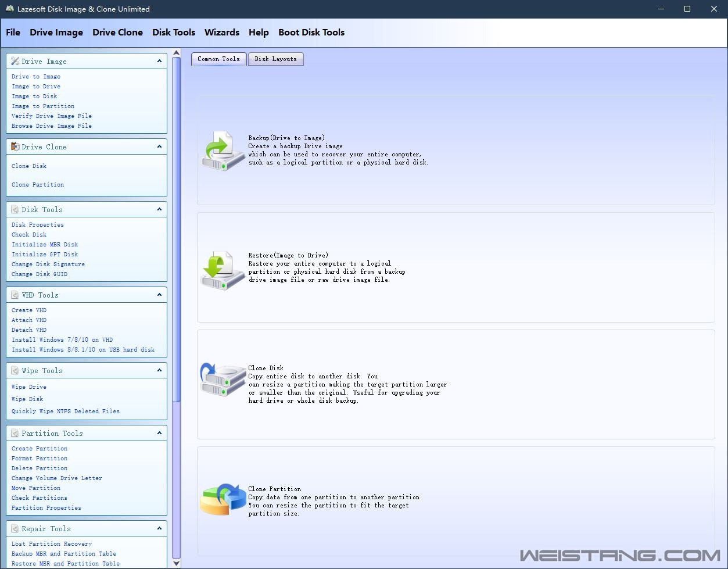Image resolution: width=728 pixels, height=569 pixels.
Task: Open the Help menu
Action: pos(259,33)
